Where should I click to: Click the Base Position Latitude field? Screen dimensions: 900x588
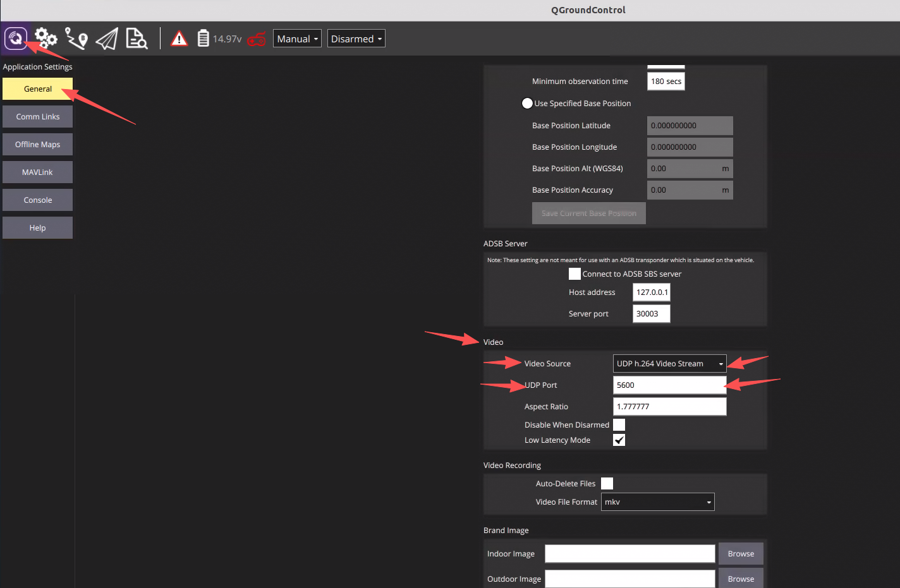click(690, 126)
